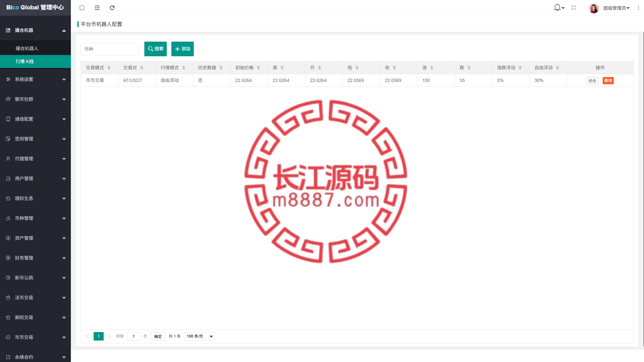This screenshot has width=644, height=362.
Task: Expand the 资产管理 sidebar menu
Action: click(x=35, y=238)
